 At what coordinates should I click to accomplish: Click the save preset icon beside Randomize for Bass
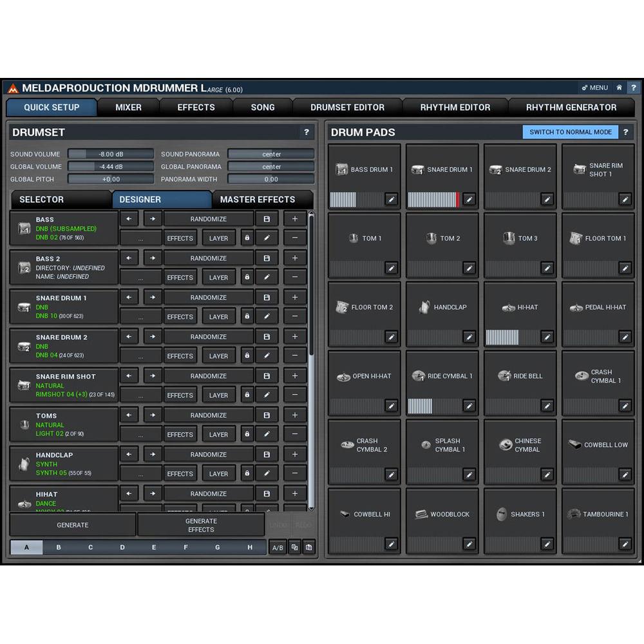tap(267, 218)
